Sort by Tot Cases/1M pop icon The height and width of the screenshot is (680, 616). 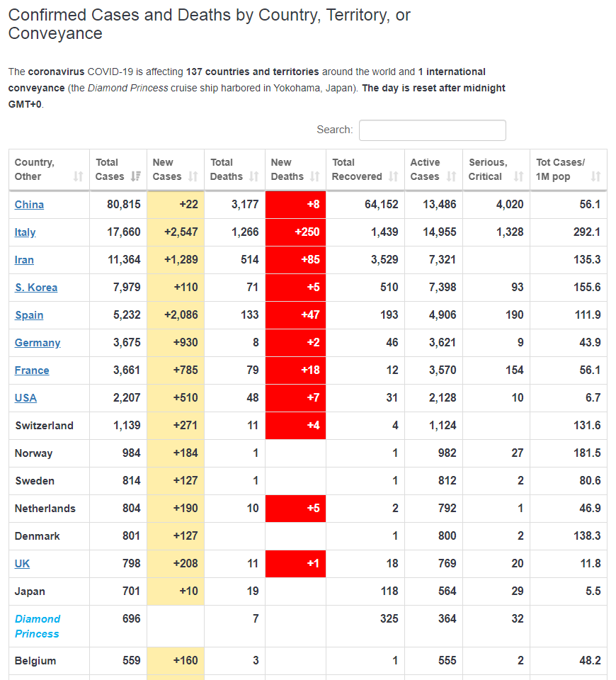595,176
